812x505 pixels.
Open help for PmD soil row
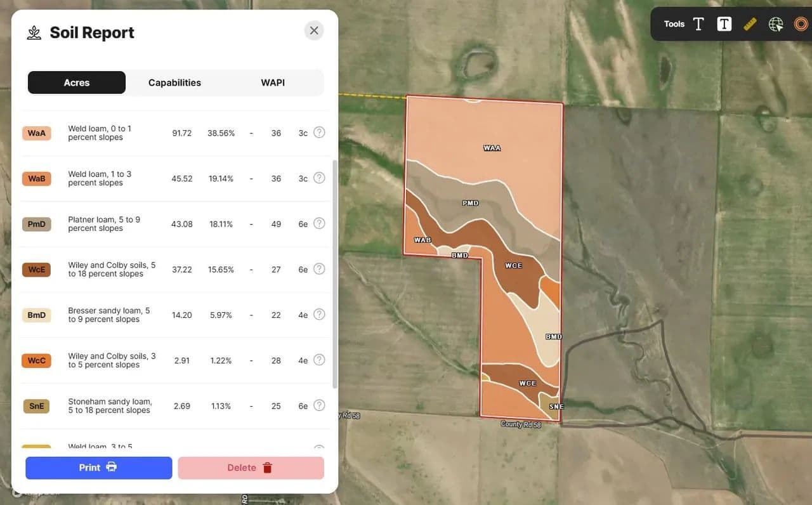(x=319, y=223)
